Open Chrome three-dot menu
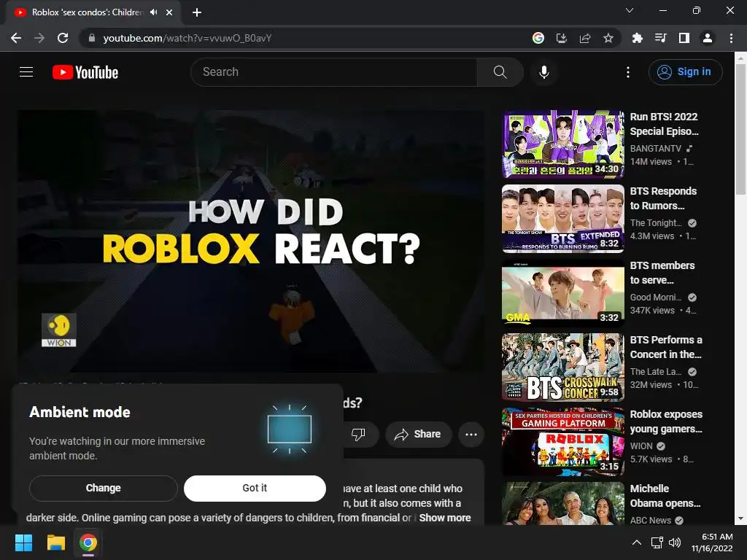The width and height of the screenshot is (747, 560). 731,38
